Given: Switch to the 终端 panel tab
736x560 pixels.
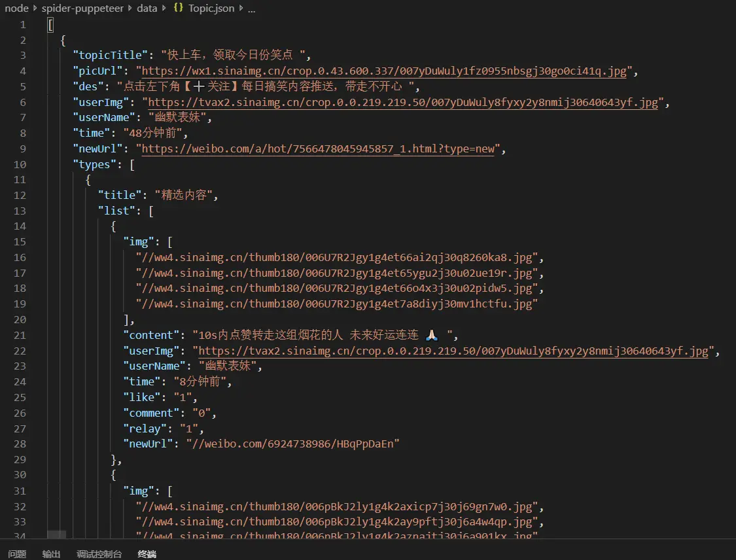Looking at the screenshot, I should (147, 554).
